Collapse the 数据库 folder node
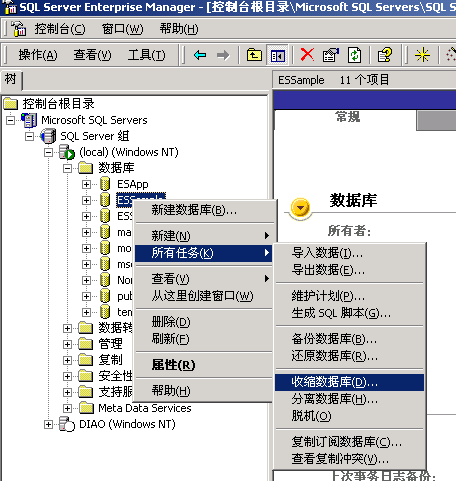456x481 pixels. click(x=68, y=168)
